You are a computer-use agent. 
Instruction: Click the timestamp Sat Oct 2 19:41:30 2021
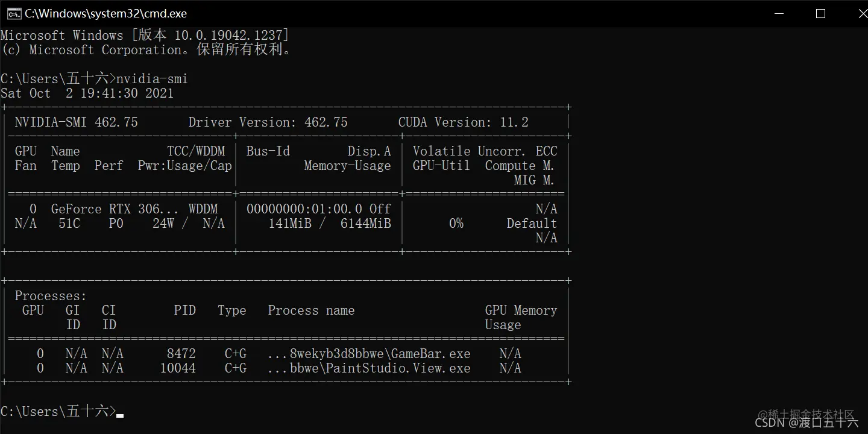87,93
